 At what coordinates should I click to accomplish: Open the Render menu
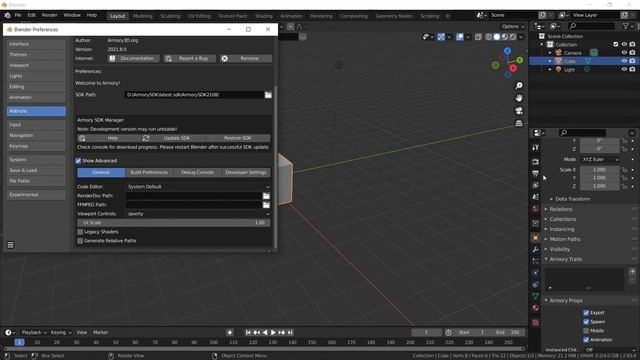[x=49, y=15]
